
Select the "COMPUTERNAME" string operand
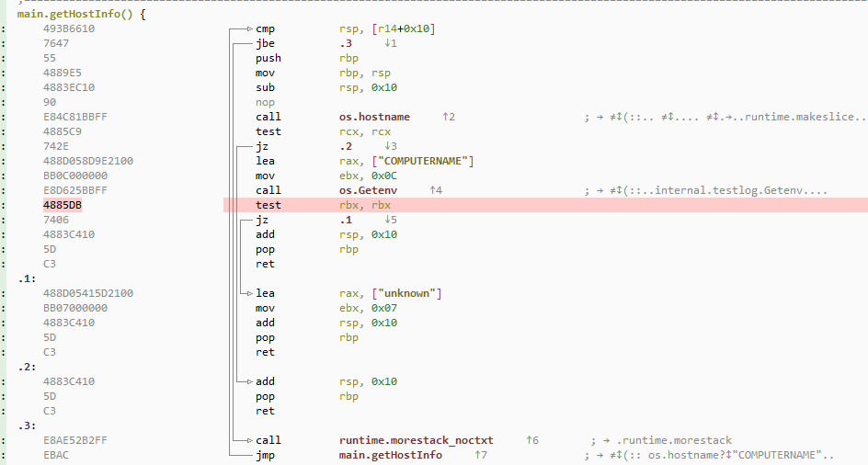[x=423, y=161]
